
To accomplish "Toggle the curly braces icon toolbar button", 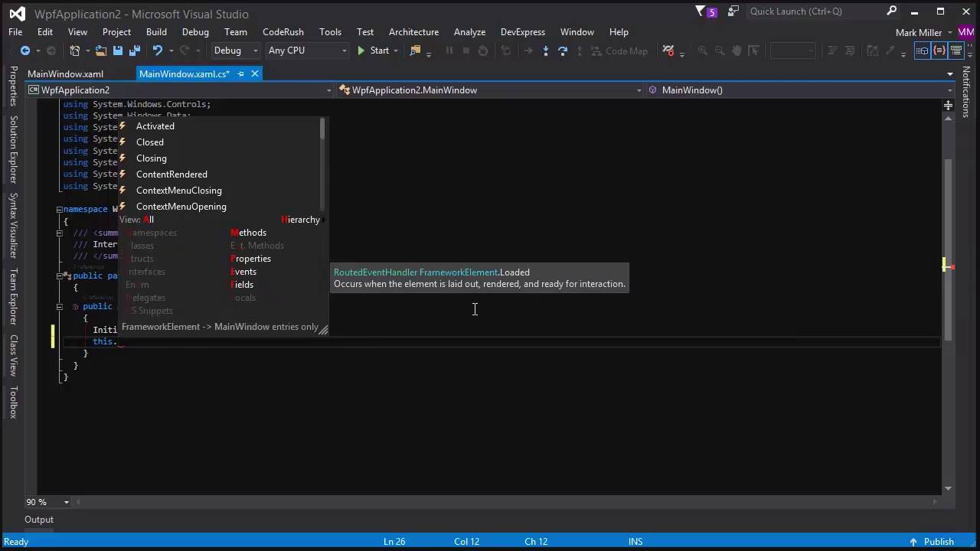I will (939, 51).
